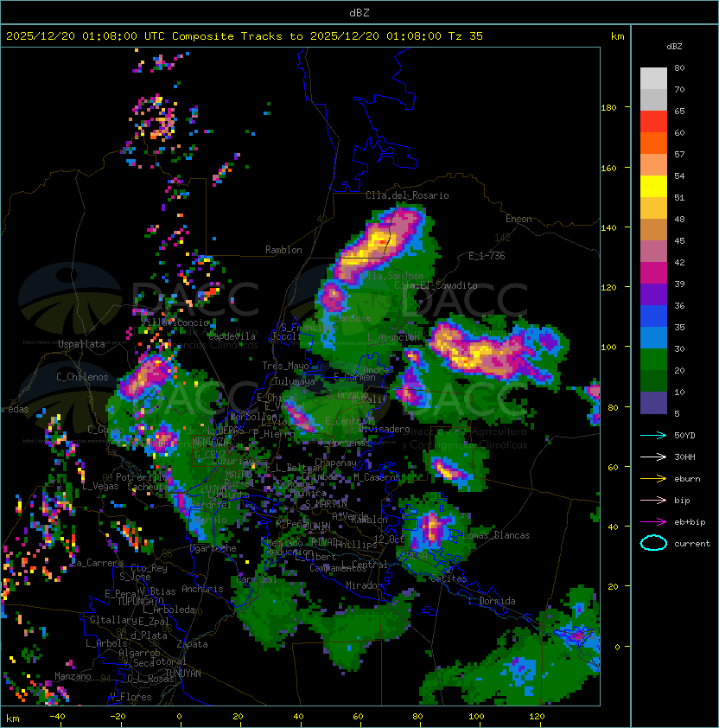Click the 'Villavicencio' map label
The width and height of the screenshot is (719, 728).
point(175,322)
